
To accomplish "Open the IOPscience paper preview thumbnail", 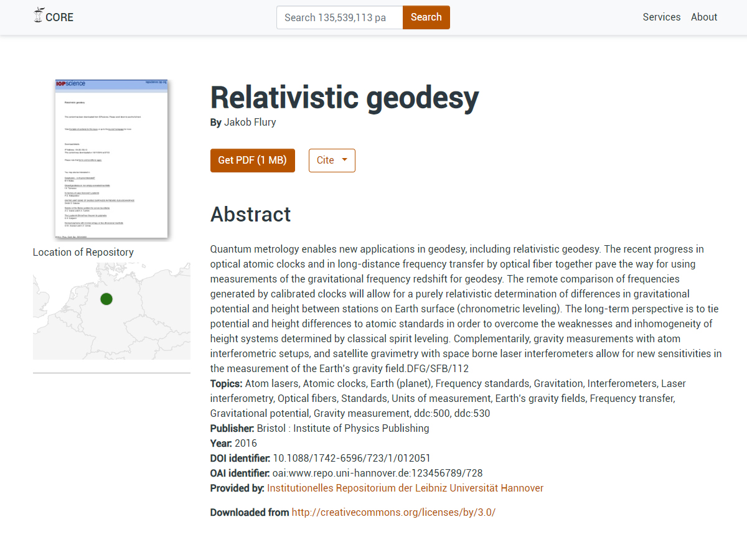I will click(x=111, y=159).
